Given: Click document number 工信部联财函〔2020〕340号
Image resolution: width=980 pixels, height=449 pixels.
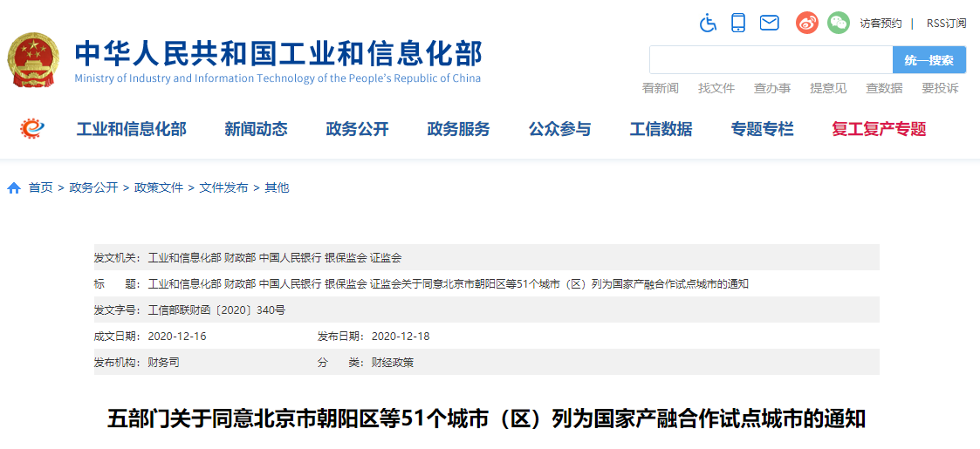Looking at the screenshot, I should coord(217,310).
